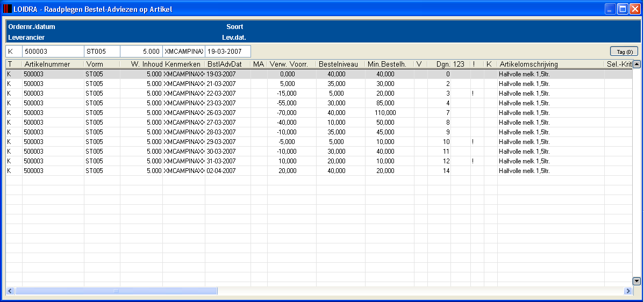Click the T column header
Screen dimensions: 644x302
click(14, 64)
